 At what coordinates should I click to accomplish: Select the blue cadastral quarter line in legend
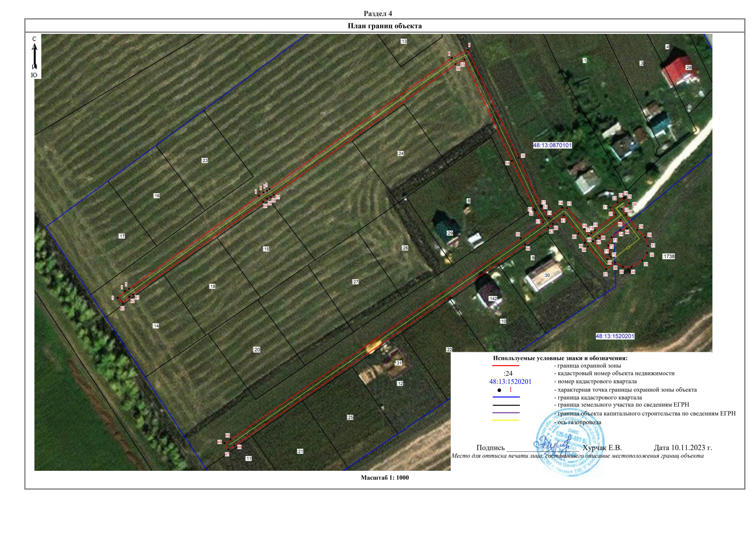(x=506, y=397)
